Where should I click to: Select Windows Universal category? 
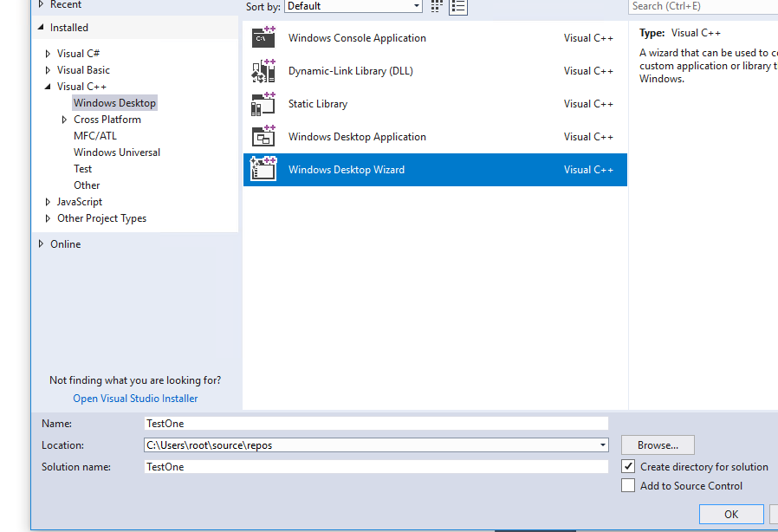(x=117, y=152)
